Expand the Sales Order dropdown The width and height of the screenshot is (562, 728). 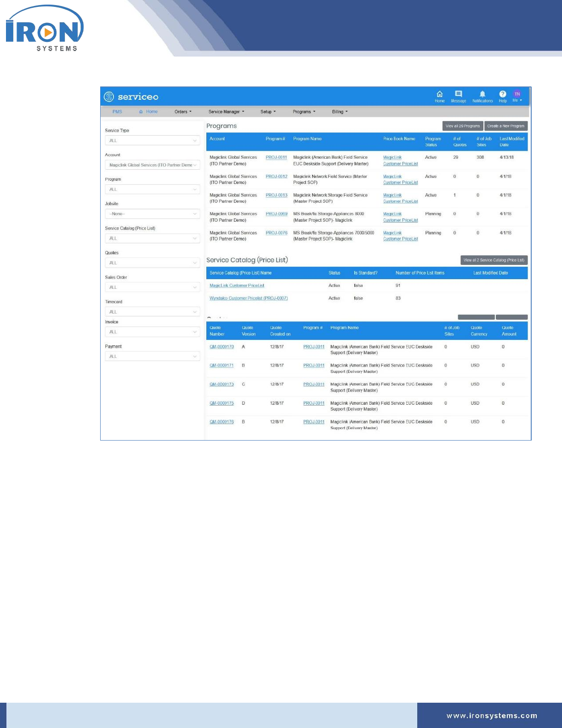click(x=153, y=287)
